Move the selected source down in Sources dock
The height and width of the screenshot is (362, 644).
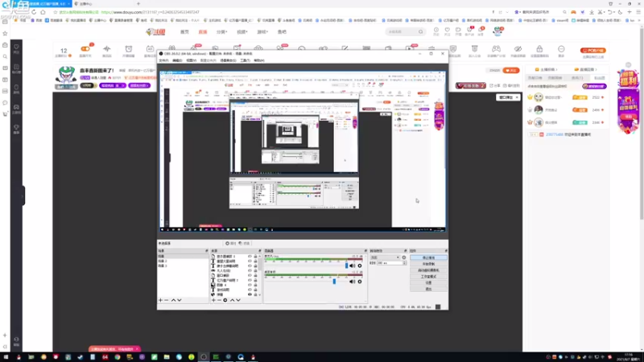click(x=237, y=300)
